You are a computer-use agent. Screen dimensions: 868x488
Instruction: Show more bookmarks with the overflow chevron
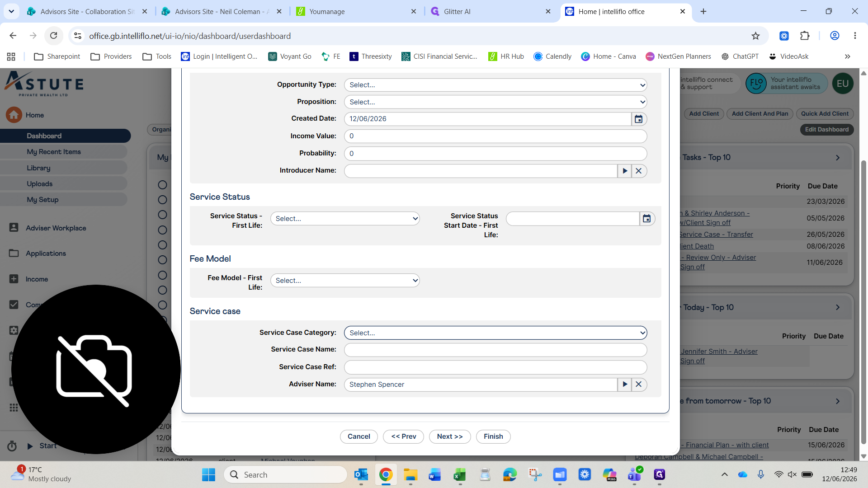pyautogui.click(x=847, y=56)
